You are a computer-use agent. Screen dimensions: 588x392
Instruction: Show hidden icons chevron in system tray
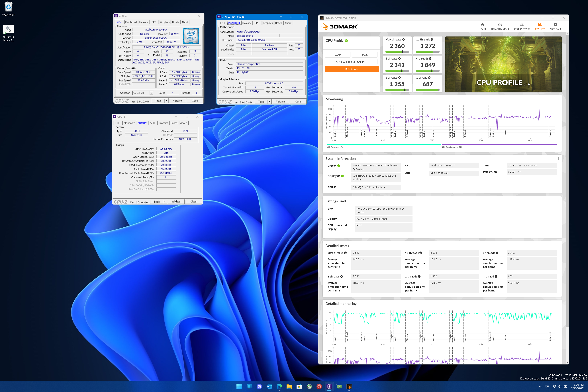coord(540,387)
